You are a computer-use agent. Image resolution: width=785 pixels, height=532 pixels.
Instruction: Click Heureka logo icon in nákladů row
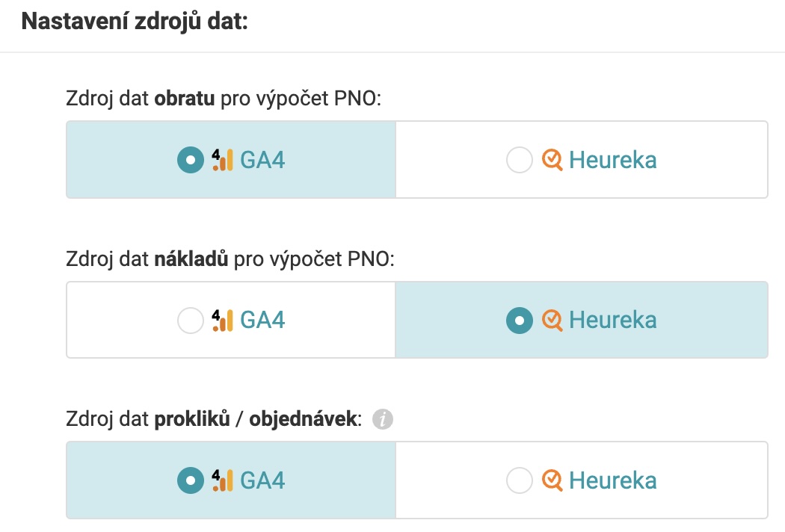coord(552,321)
